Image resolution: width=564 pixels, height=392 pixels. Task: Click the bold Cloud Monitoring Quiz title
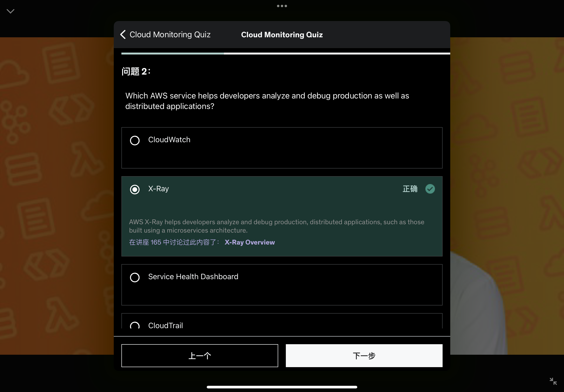(x=282, y=35)
